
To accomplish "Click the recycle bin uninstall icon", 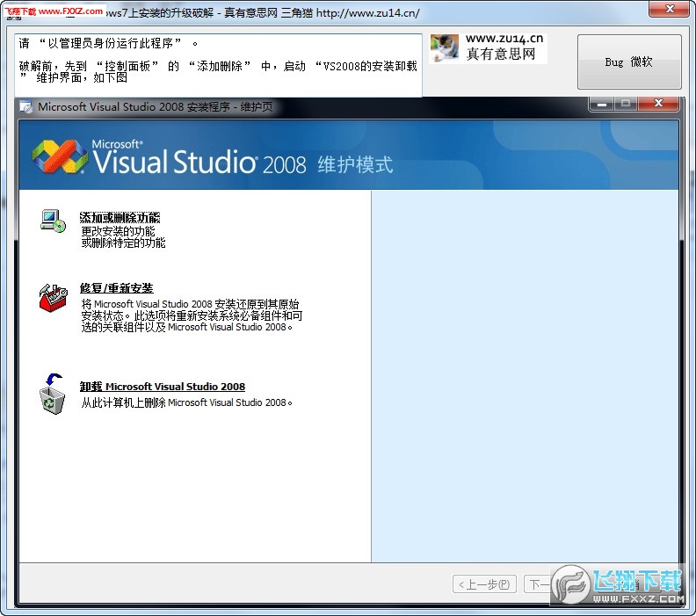I will 52,394.
